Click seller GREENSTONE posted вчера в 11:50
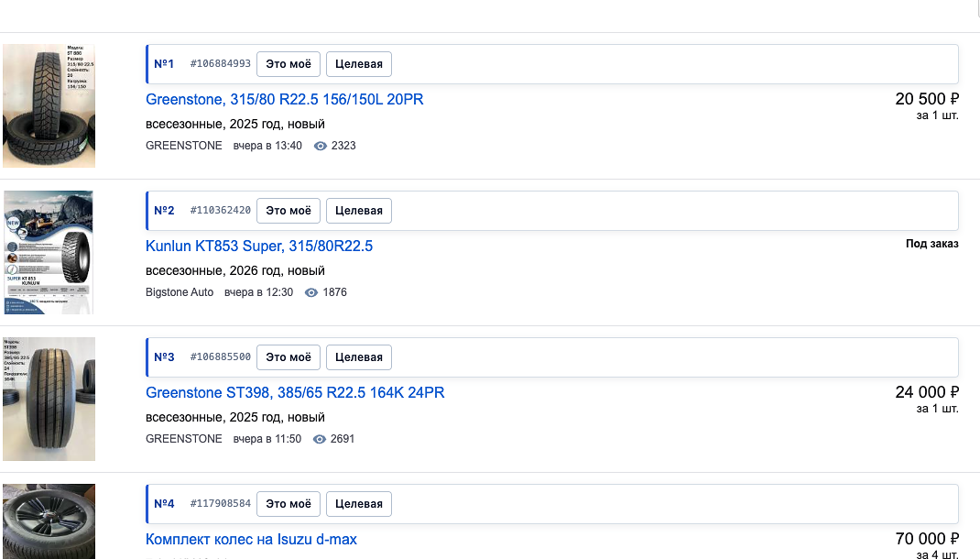The image size is (980, 559). [x=184, y=439]
